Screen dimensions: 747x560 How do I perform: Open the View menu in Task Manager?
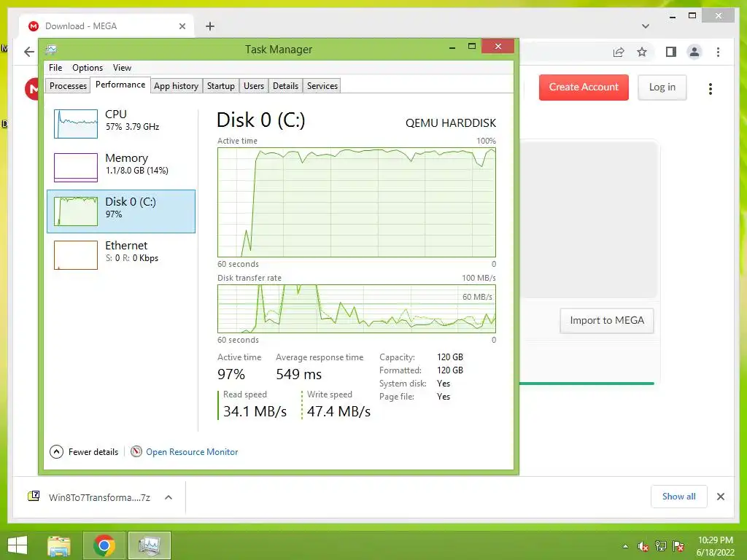pyautogui.click(x=122, y=68)
